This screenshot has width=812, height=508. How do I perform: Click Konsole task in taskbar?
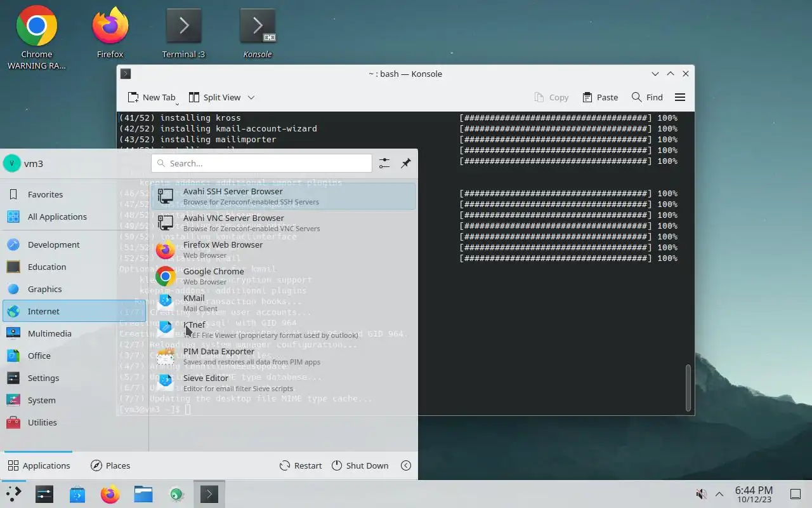(x=209, y=494)
